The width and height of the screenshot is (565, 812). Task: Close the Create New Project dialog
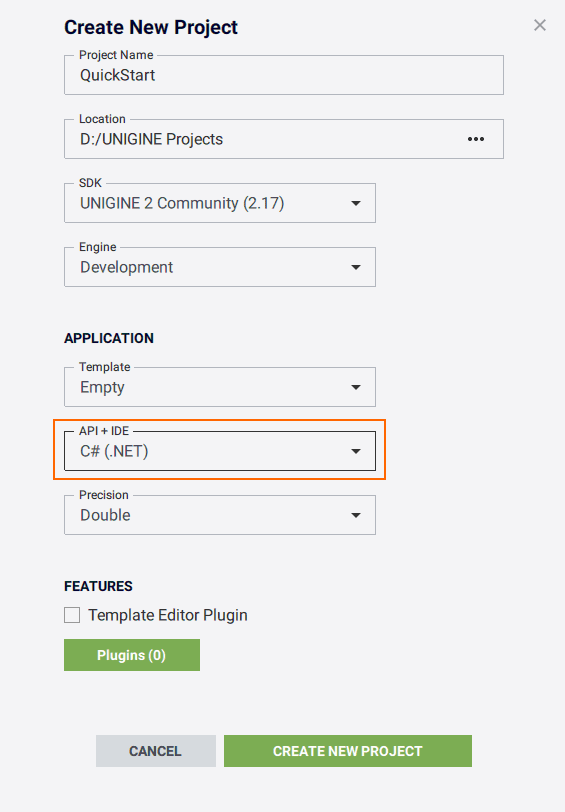point(540,25)
